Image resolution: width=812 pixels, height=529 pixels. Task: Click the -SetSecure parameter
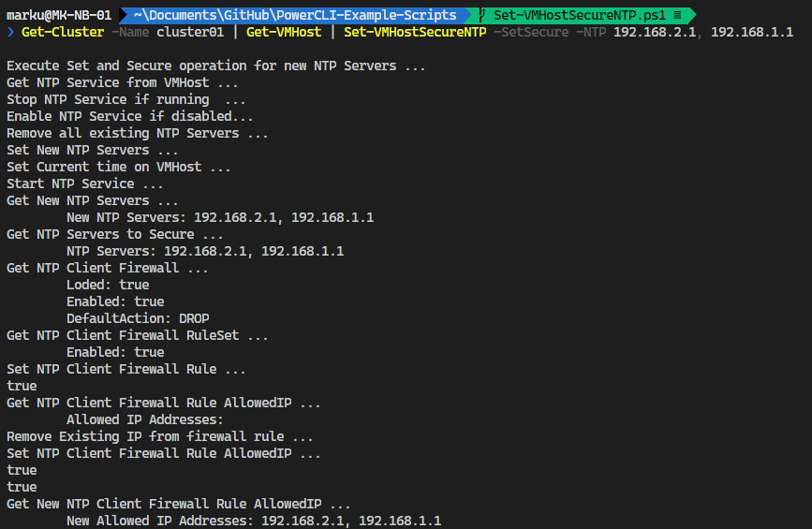(531, 32)
